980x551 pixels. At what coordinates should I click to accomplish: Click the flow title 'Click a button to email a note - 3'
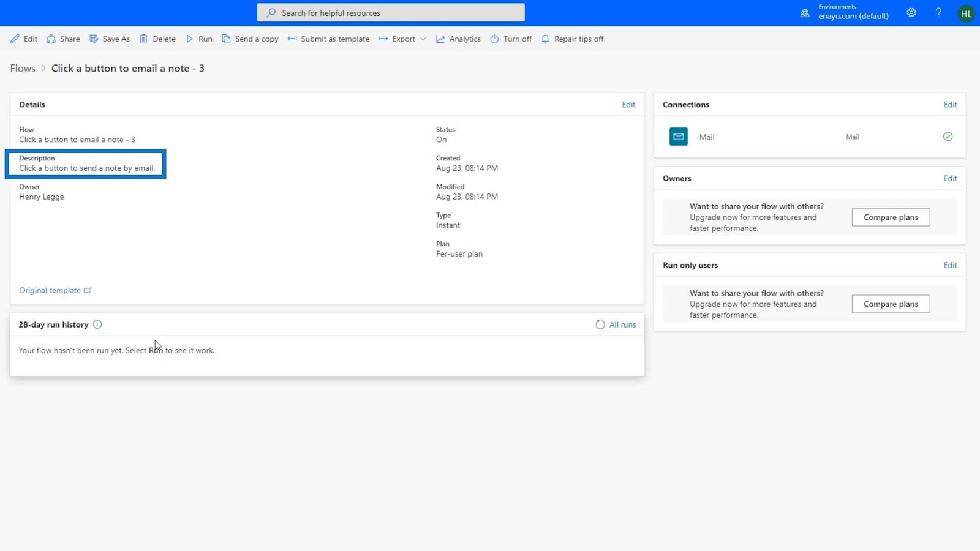tap(128, 68)
